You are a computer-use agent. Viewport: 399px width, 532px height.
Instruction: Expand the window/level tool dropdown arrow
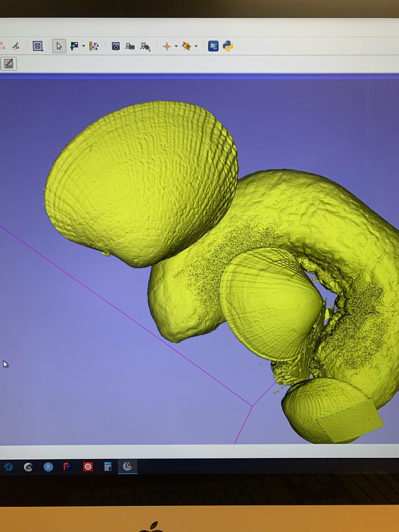pyautogui.click(x=83, y=46)
